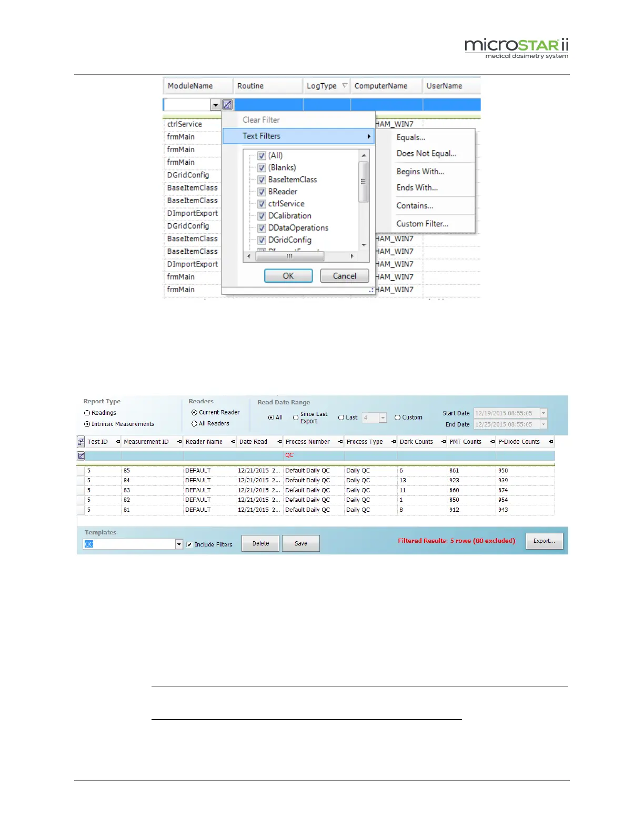The image size is (644, 834).
Task: Open the ModuleName filter dropdown arrow
Action: point(215,105)
